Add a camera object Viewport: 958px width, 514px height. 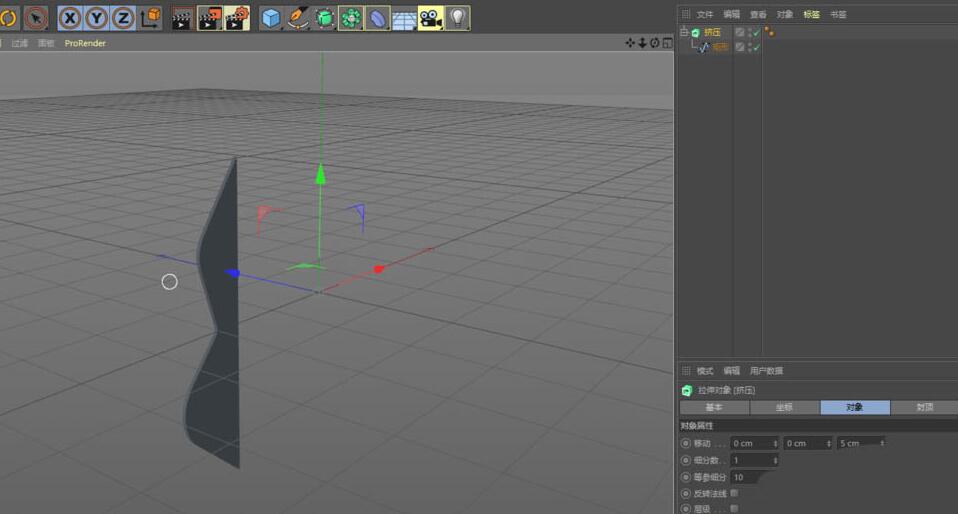coord(431,18)
